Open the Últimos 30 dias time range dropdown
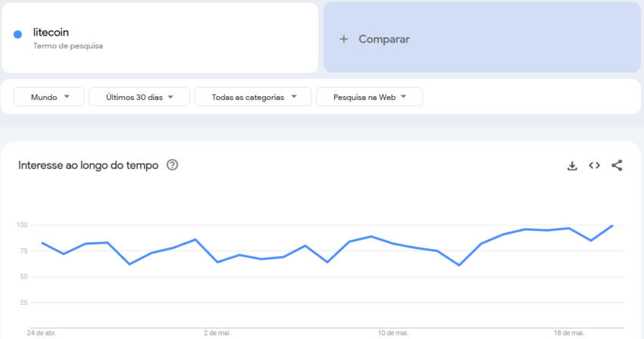This screenshot has width=644, height=339. [139, 97]
